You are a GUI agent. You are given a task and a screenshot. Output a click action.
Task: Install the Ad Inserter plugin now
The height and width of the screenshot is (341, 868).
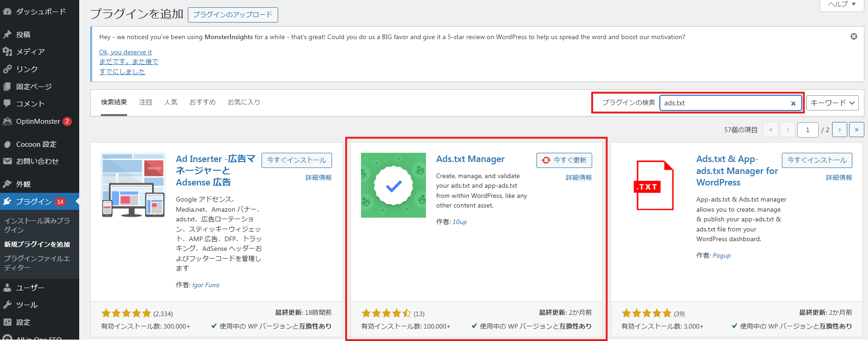(297, 160)
